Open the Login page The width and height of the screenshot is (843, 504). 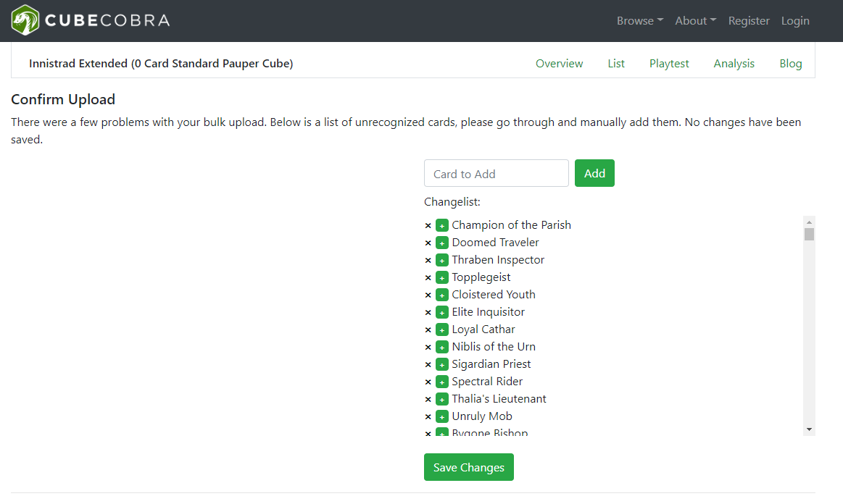[795, 20]
